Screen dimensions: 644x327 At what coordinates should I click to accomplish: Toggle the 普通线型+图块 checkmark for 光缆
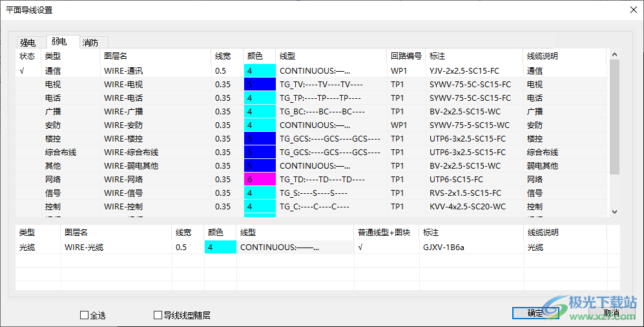(360, 247)
